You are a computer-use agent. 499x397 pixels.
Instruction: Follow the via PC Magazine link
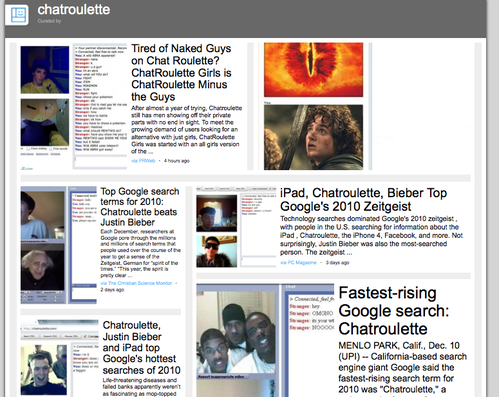298,263
